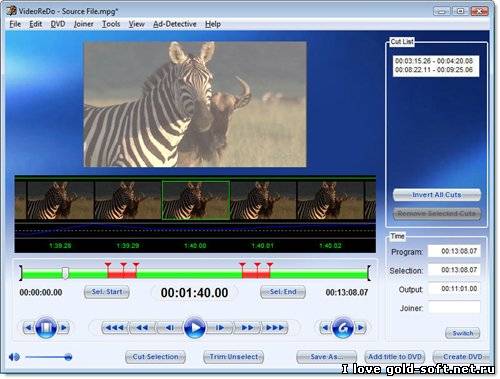Click the round scene marker button

tap(46, 328)
